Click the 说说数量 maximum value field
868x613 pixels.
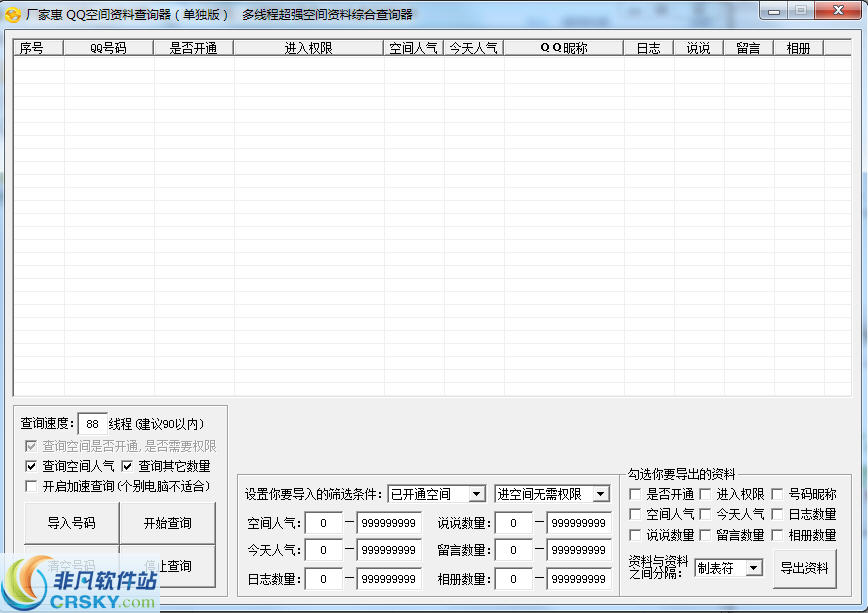pyautogui.click(x=579, y=523)
